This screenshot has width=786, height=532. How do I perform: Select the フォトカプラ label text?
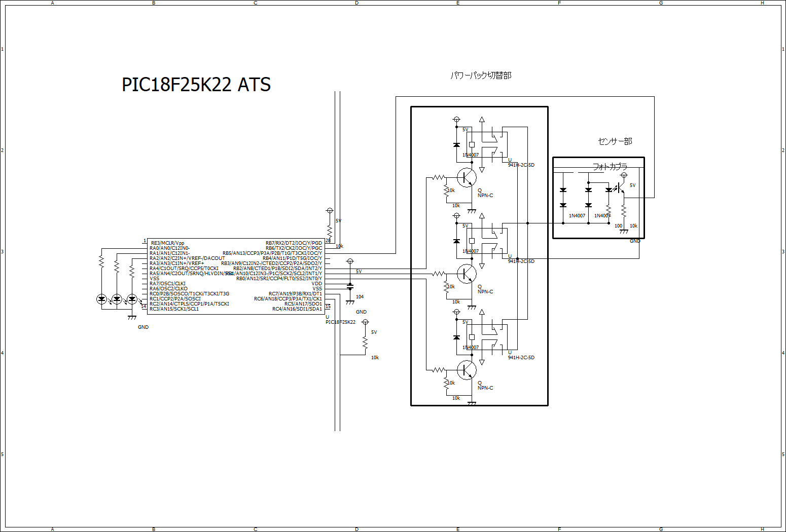pos(610,166)
